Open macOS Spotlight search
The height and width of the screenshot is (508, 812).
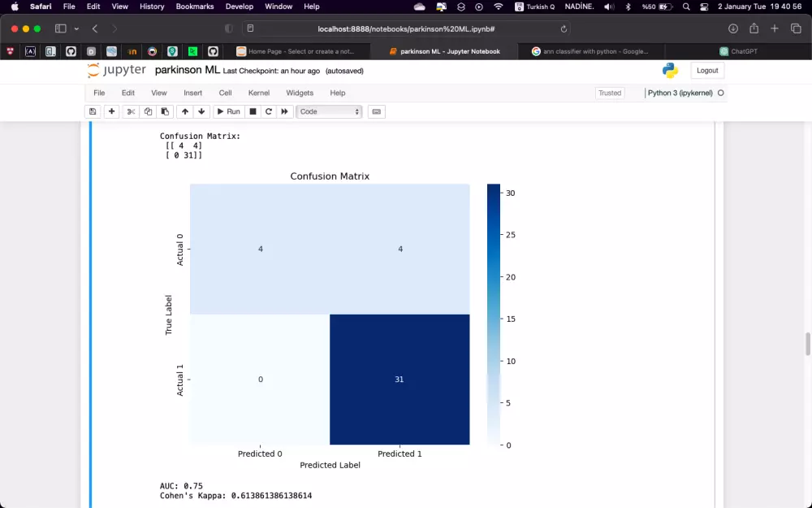(686, 7)
